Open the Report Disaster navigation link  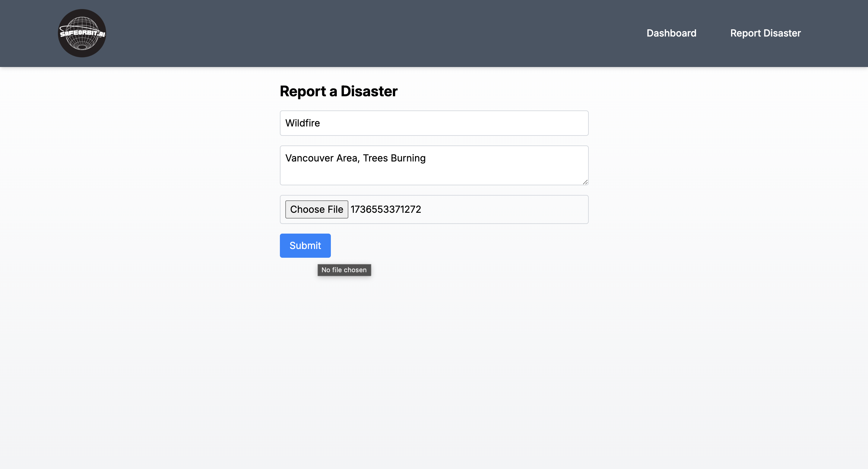pos(765,33)
